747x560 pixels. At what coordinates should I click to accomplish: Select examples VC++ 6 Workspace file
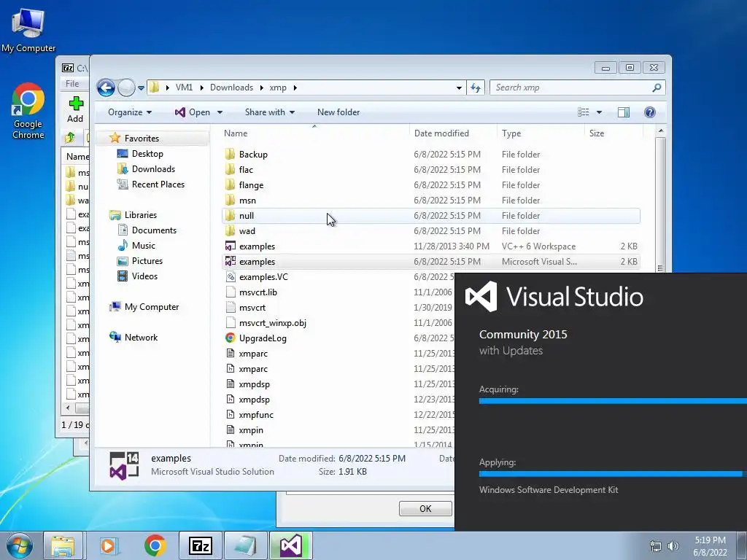pos(430,246)
